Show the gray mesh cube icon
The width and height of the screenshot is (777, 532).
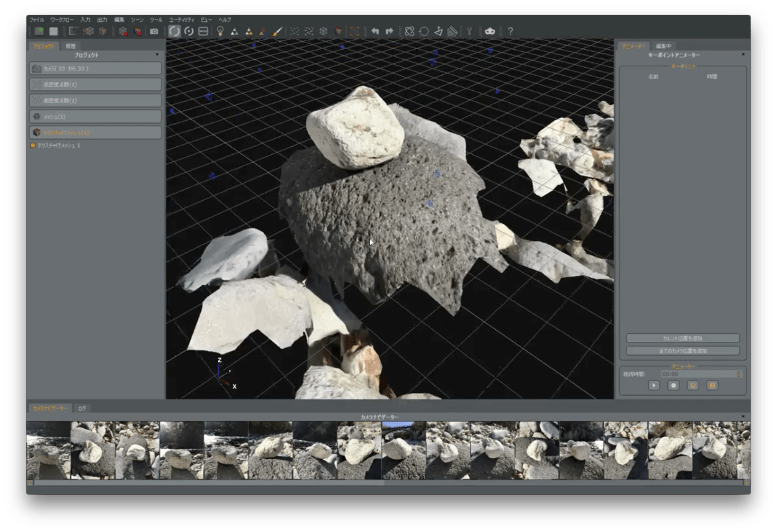pos(323,31)
